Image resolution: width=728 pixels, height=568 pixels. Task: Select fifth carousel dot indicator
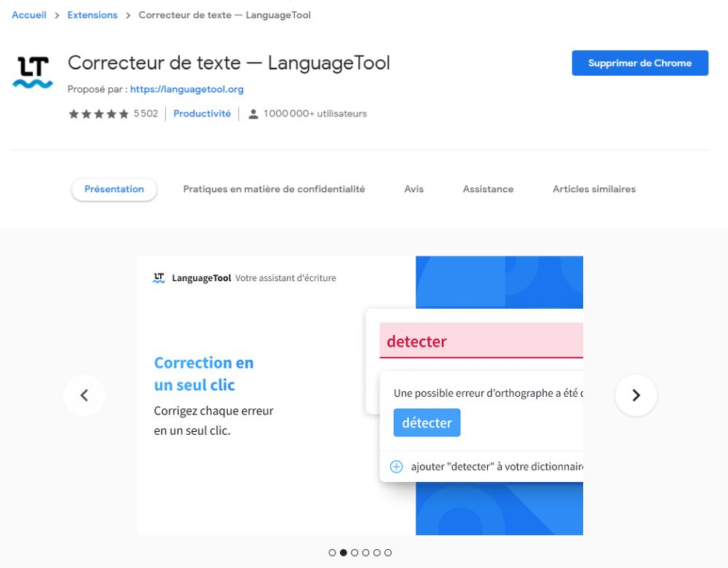pos(376,553)
